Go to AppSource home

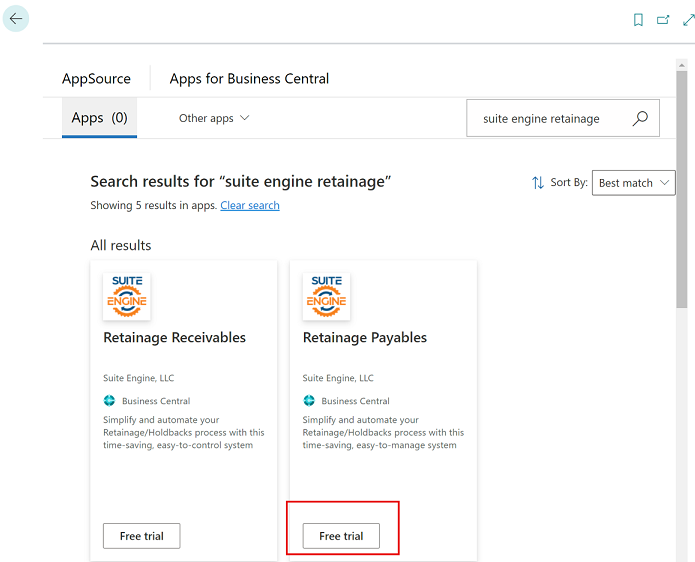point(96,78)
